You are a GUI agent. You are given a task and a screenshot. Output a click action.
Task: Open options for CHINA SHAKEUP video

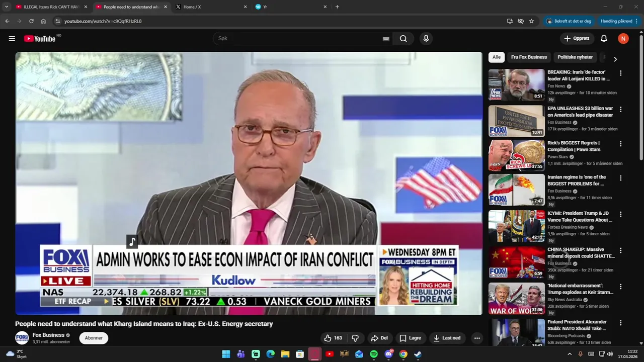coord(620,250)
